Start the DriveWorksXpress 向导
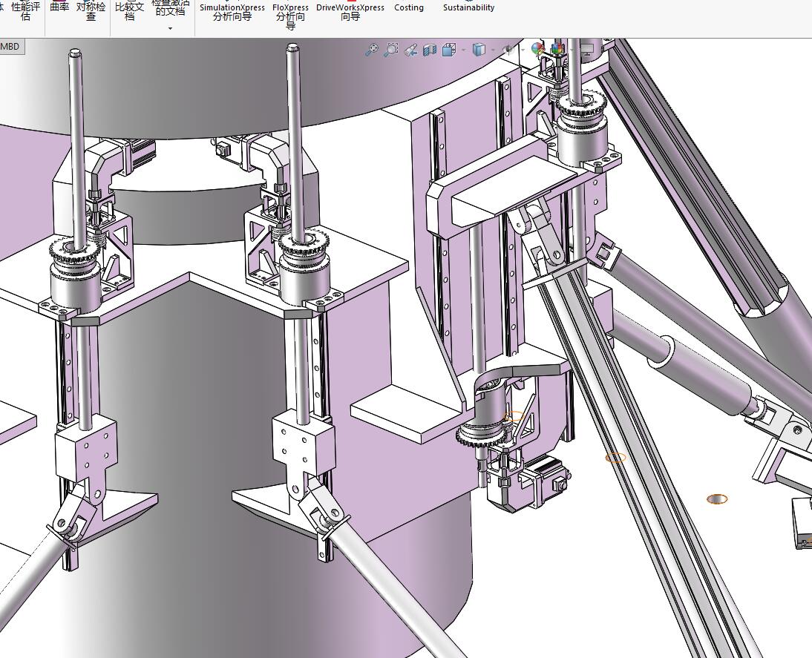 (350, 11)
